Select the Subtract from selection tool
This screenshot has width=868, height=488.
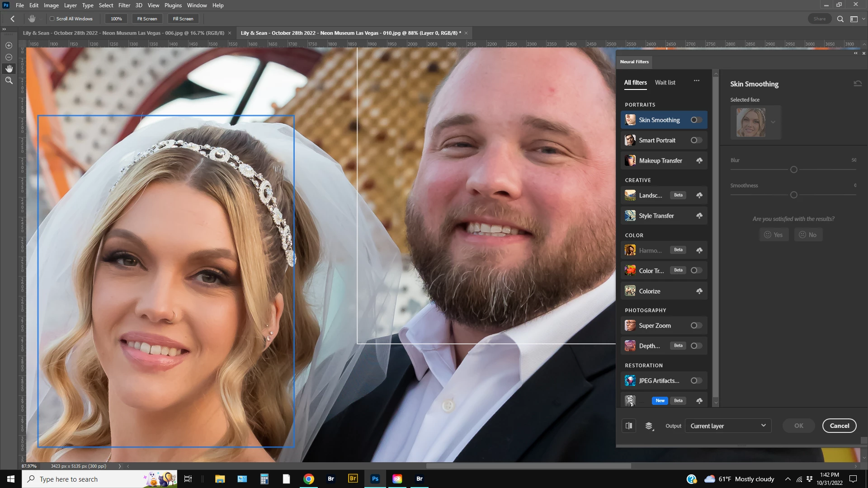pyautogui.click(x=9, y=57)
